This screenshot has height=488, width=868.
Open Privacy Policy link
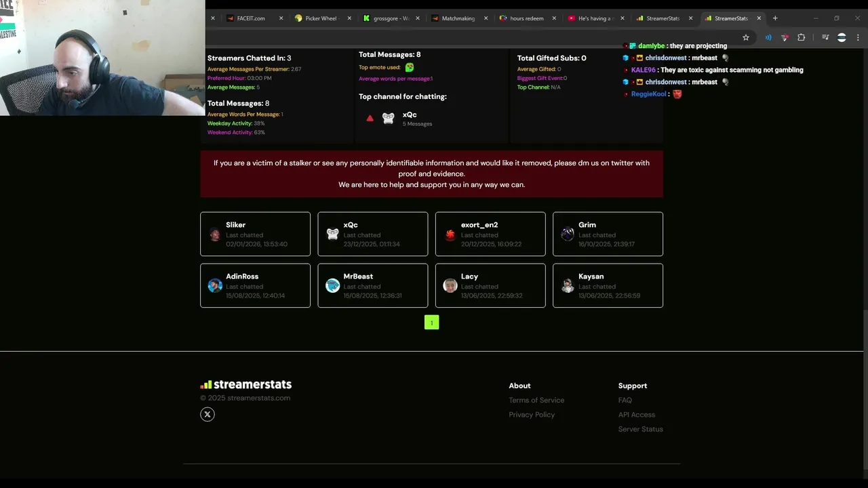click(x=532, y=415)
